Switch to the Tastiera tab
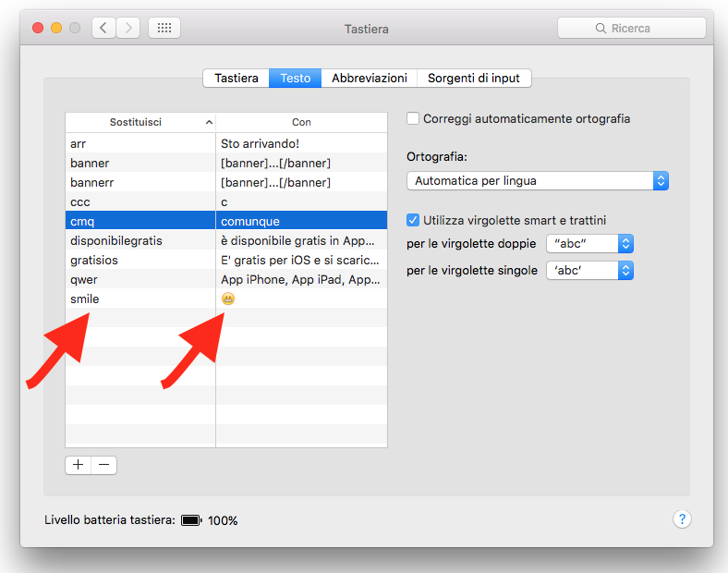 point(237,78)
